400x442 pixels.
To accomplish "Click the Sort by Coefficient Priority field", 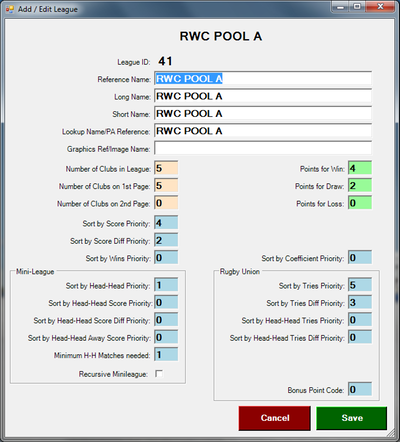I will pos(360,257).
